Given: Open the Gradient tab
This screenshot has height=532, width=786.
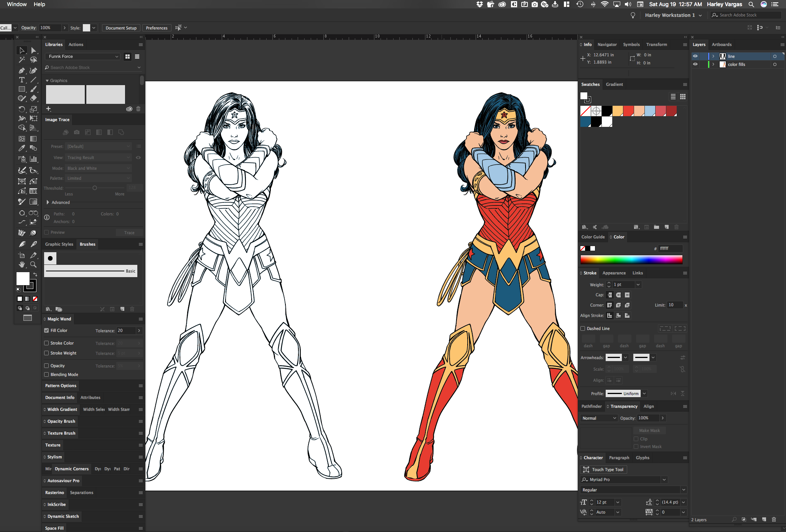Looking at the screenshot, I should 614,84.
